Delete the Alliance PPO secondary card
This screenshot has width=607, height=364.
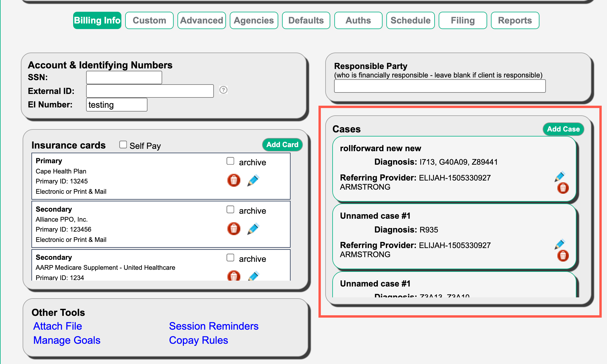[x=234, y=229]
